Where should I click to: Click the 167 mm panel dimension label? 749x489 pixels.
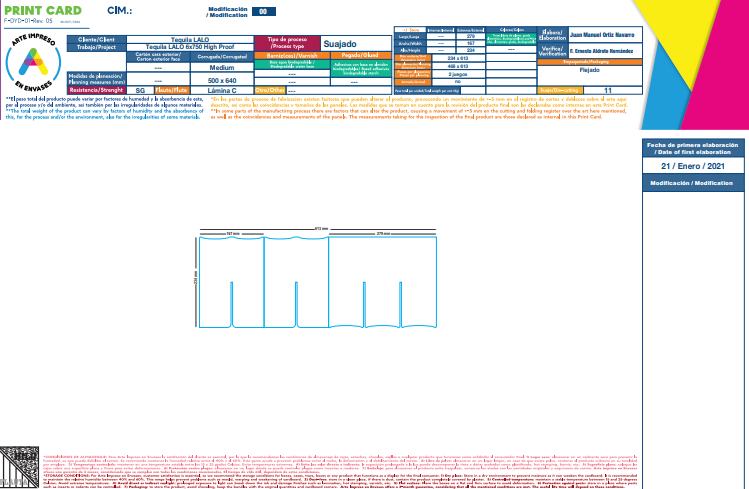233,234
